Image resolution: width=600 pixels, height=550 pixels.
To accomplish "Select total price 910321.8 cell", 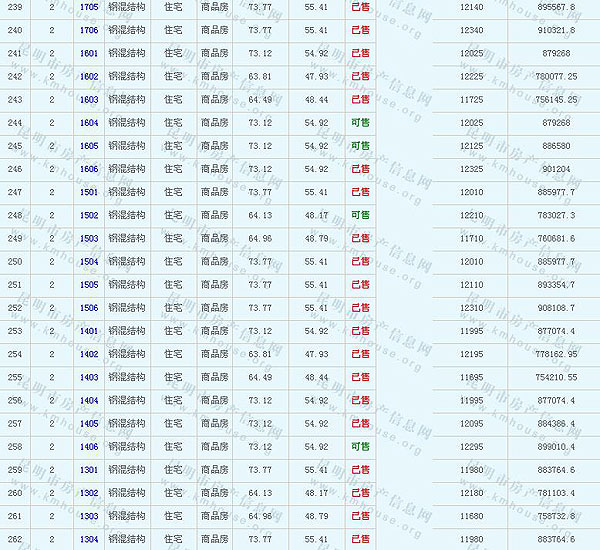I will click(x=556, y=31).
